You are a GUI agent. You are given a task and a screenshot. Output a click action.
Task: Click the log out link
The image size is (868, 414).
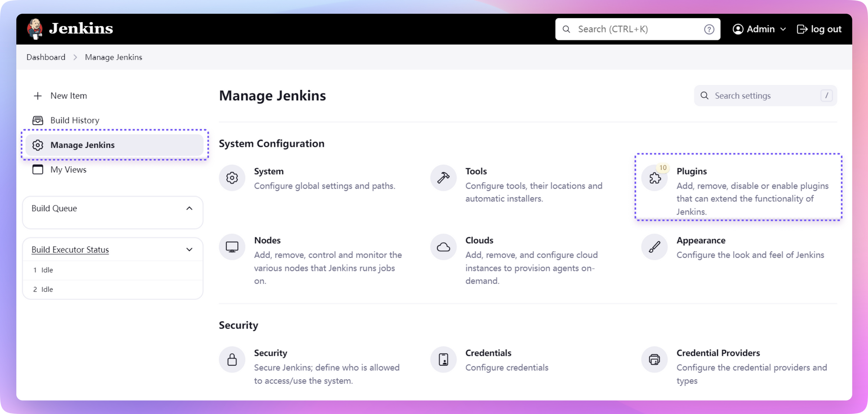[x=819, y=29]
